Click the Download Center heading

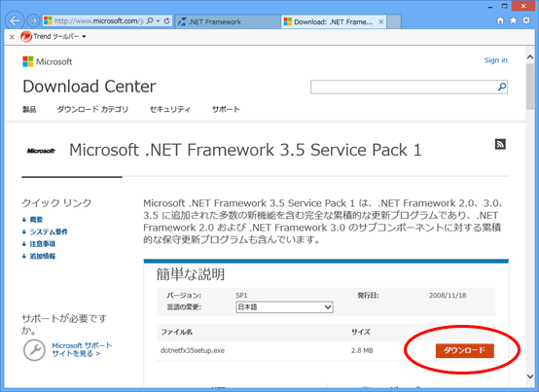pyautogui.click(x=90, y=87)
